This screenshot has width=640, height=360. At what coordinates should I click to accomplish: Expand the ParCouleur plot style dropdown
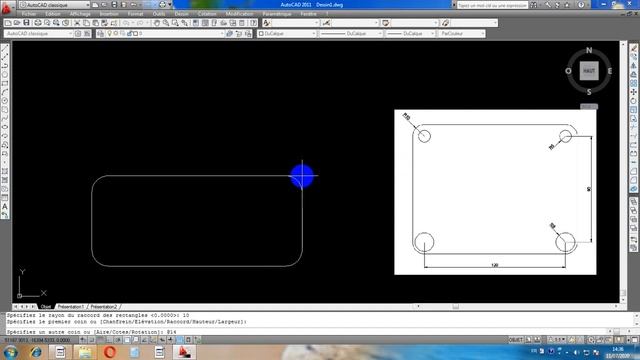(x=482, y=33)
